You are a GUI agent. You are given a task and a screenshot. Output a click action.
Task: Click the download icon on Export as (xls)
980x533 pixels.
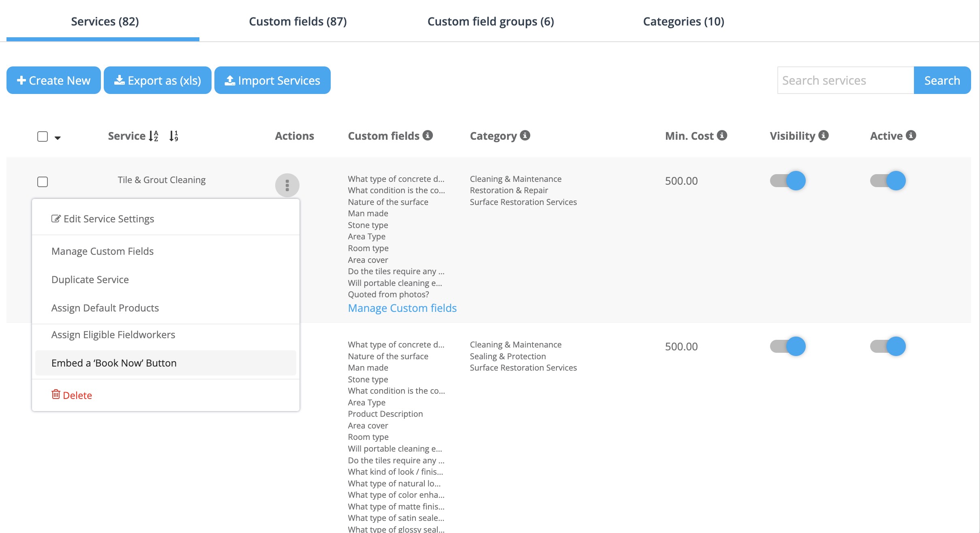click(120, 80)
